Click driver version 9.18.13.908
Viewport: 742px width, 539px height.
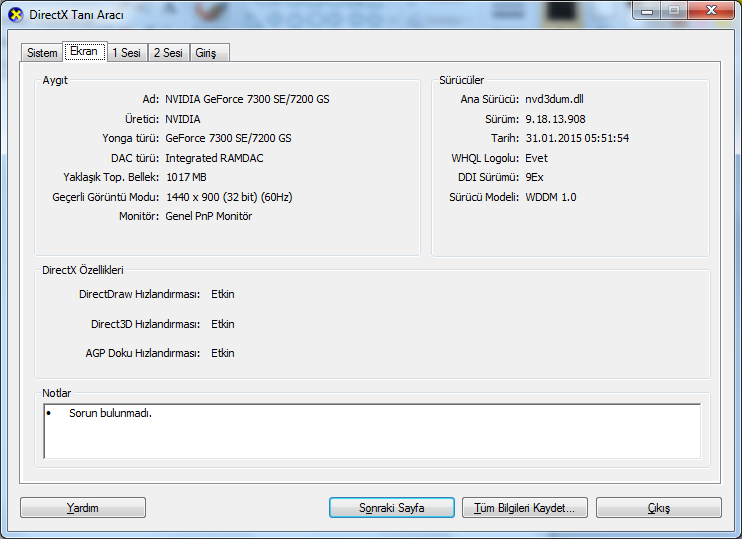click(555, 119)
